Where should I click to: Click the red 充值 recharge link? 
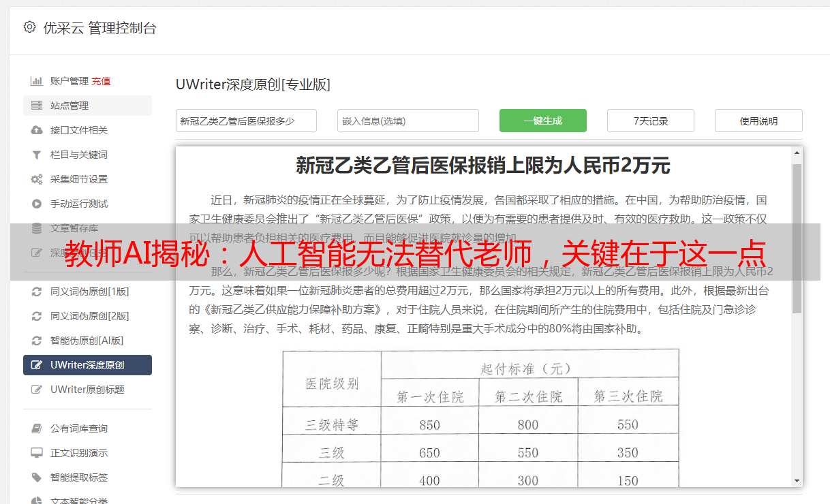tap(101, 81)
